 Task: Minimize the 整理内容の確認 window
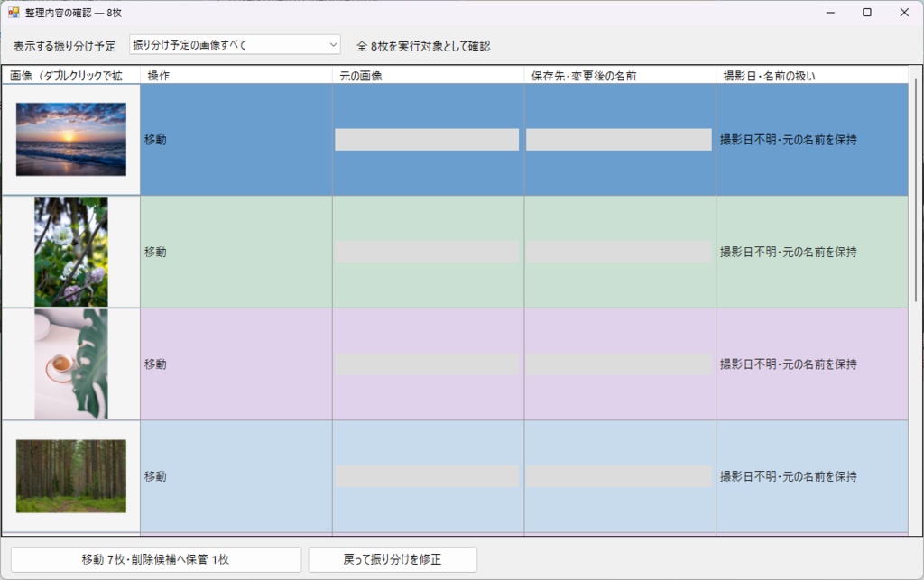830,12
